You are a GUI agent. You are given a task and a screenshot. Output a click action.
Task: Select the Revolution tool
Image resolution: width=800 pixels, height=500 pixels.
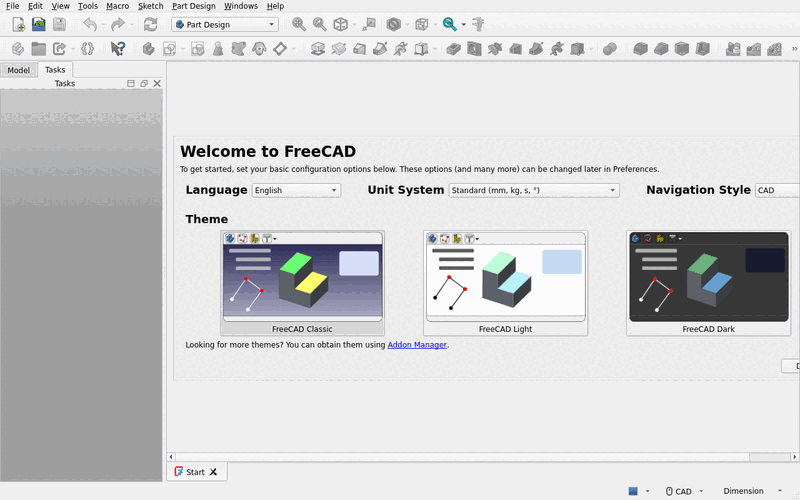click(x=339, y=48)
